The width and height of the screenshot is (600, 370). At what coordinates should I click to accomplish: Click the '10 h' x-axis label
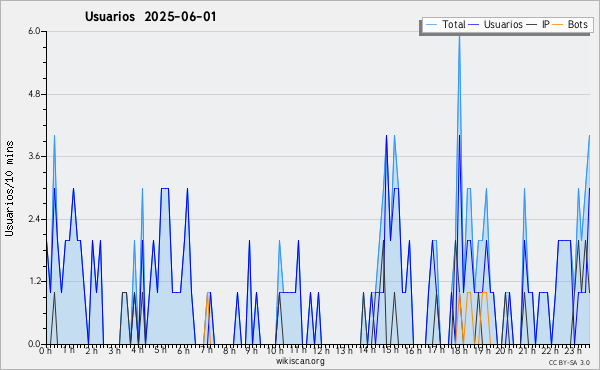(x=275, y=351)
